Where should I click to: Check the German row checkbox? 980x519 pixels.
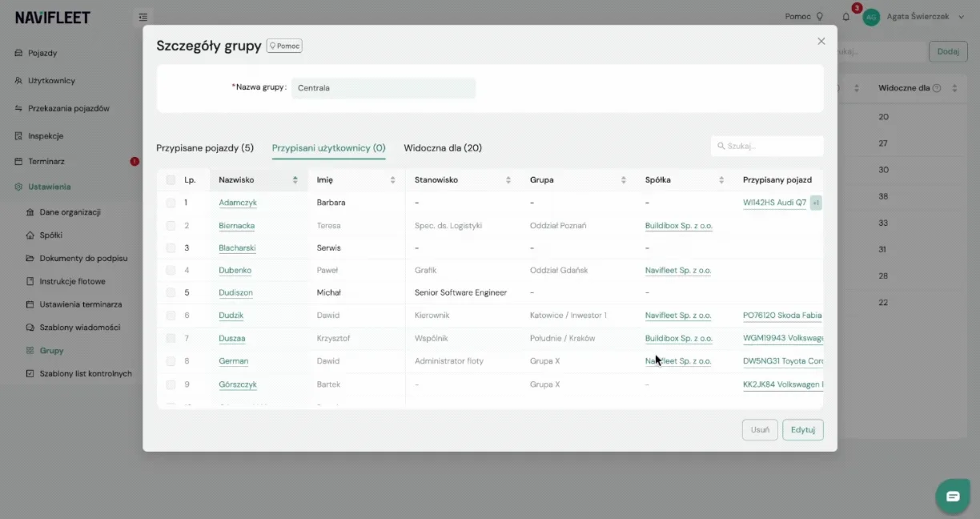(x=171, y=361)
